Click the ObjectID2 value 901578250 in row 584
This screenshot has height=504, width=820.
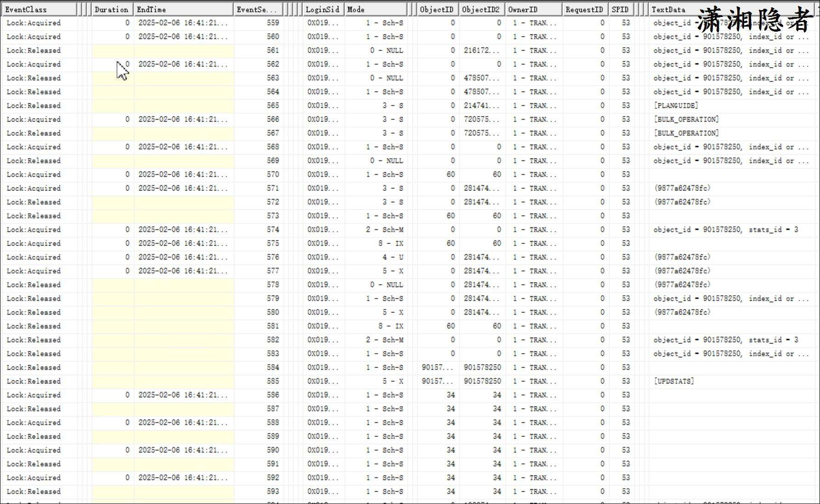pos(482,368)
